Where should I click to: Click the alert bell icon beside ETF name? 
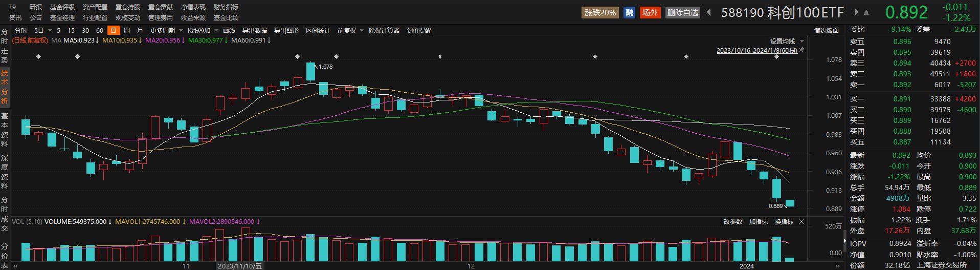[866, 12]
